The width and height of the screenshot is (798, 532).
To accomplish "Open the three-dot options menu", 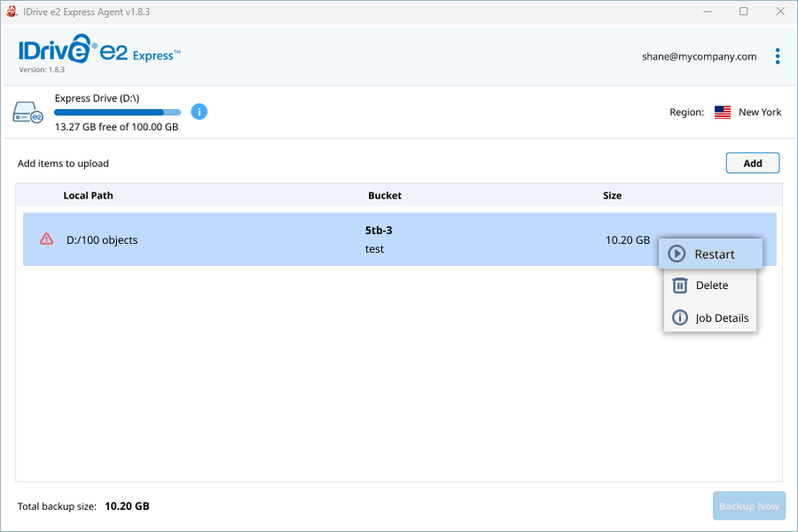I will tap(777, 56).
